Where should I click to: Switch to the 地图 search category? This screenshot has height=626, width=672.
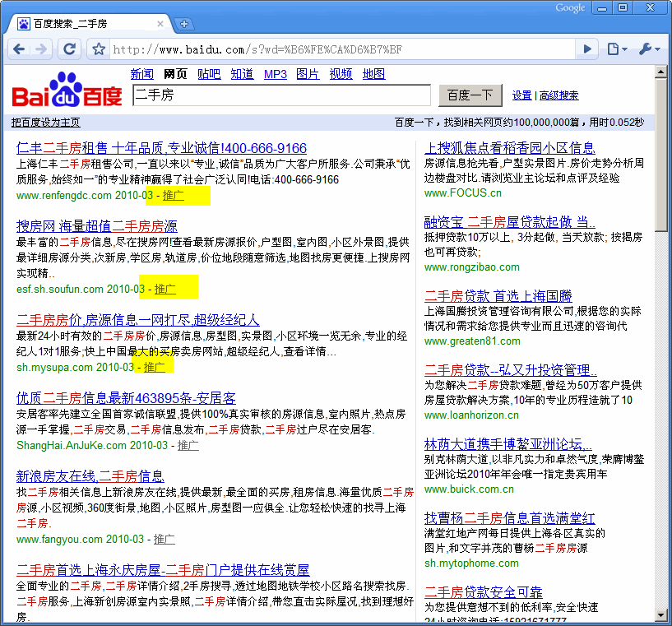click(x=373, y=74)
